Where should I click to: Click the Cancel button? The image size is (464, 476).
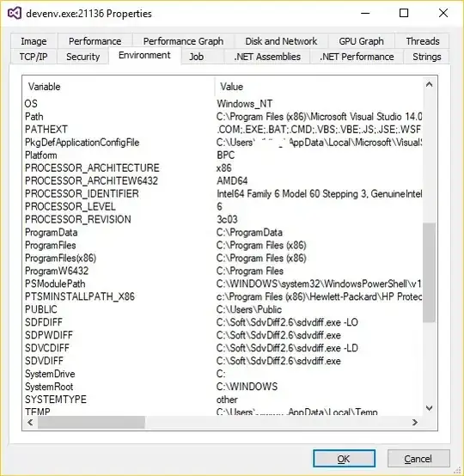418,459
